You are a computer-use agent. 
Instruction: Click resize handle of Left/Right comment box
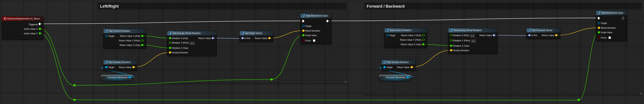click(345, 82)
